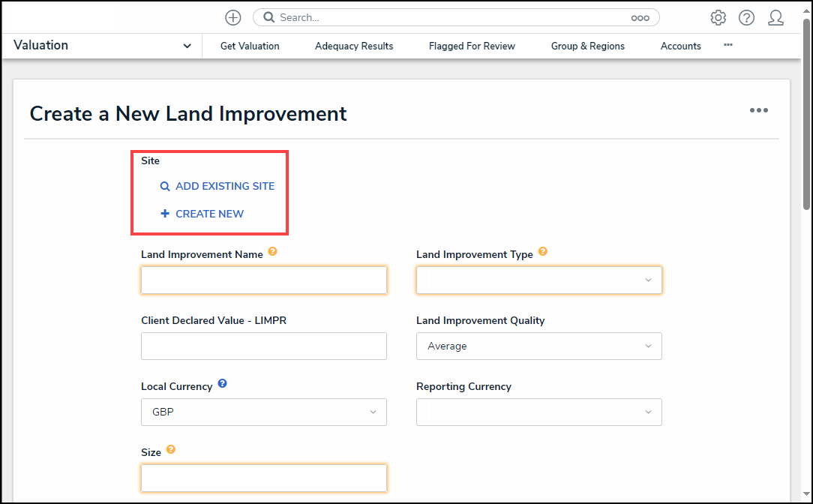Show help for Land Improvement Name
813x504 pixels.
point(272,251)
